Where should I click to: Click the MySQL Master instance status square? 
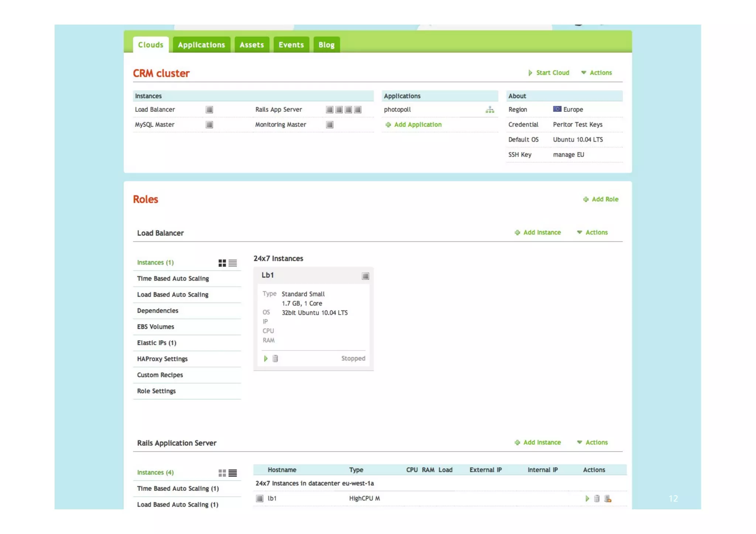click(x=209, y=125)
